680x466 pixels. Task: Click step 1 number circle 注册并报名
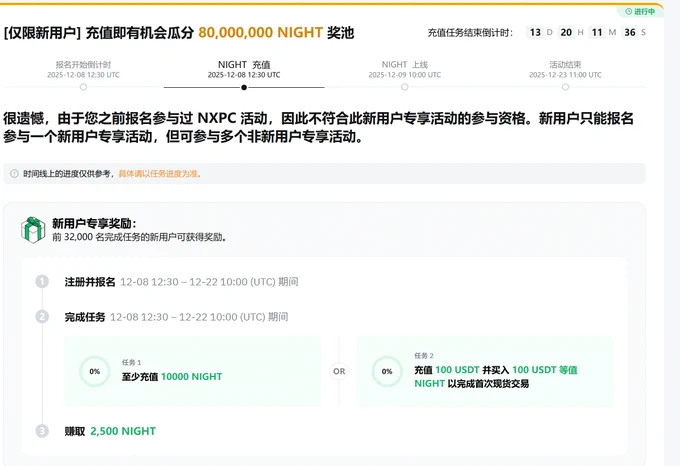42,282
